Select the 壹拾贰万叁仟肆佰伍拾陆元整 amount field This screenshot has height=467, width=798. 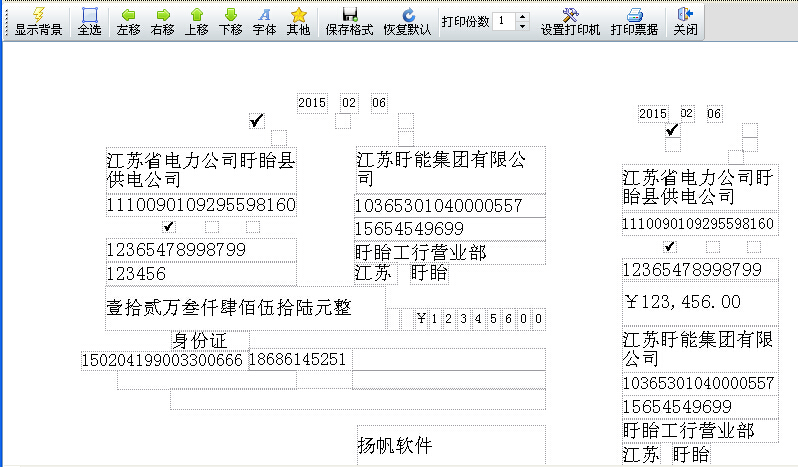click(x=230, y=307)
